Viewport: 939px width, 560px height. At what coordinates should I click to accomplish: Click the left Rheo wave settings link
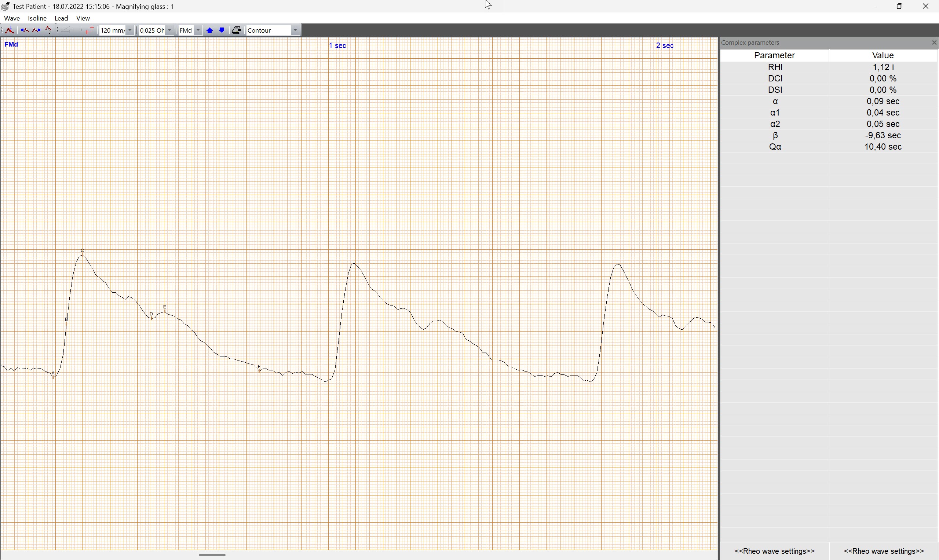tap(775, 551)
